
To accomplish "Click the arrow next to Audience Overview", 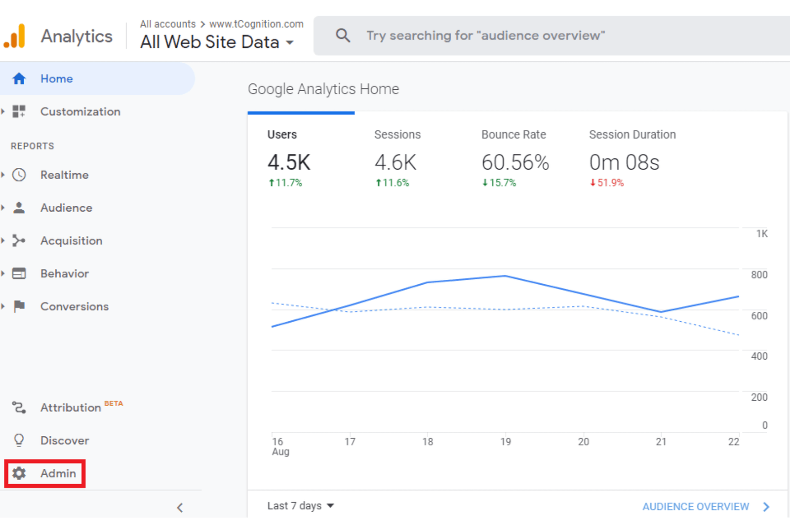I will point(766,507).
